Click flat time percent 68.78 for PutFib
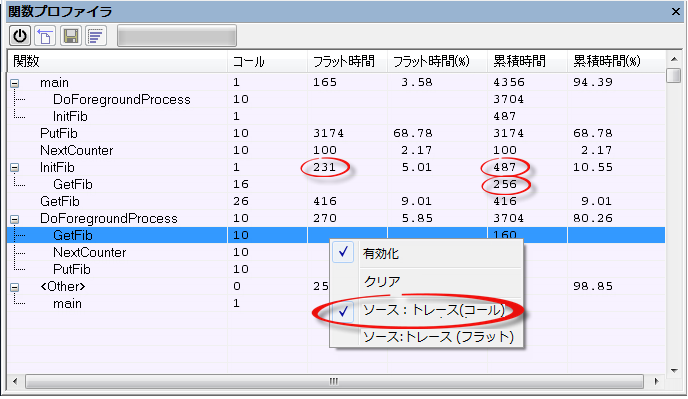688x399 pixels. click(x=413, y=133)
